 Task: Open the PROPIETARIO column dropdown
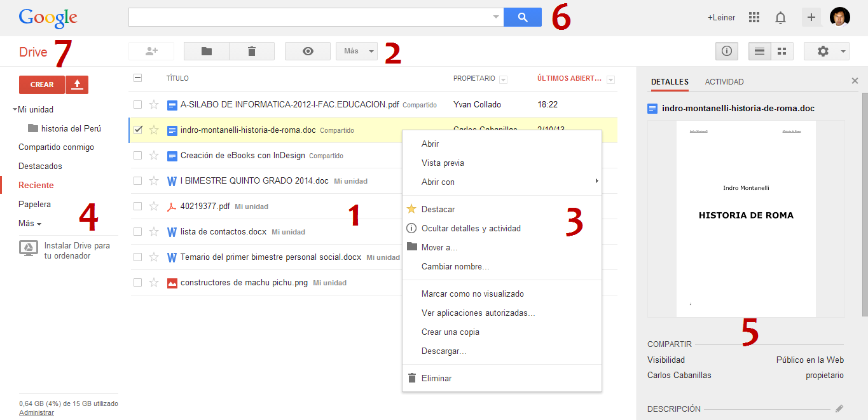503,79
